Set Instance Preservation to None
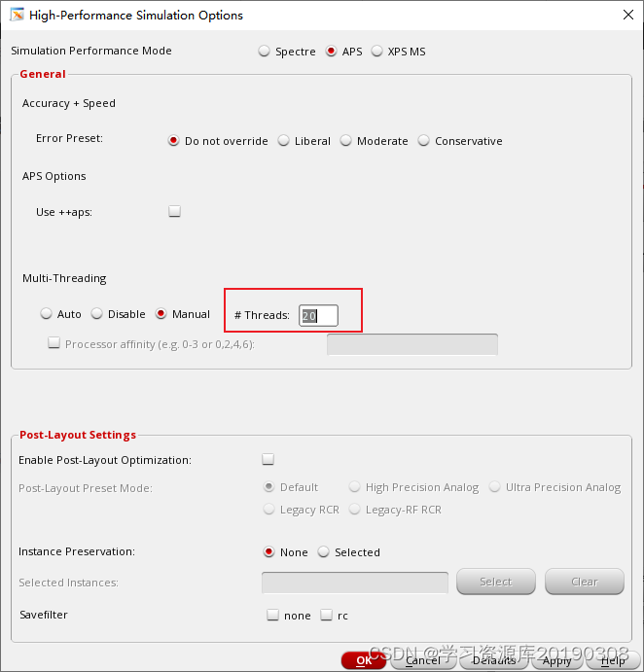644x672 pixels. (x=269, y=551)
